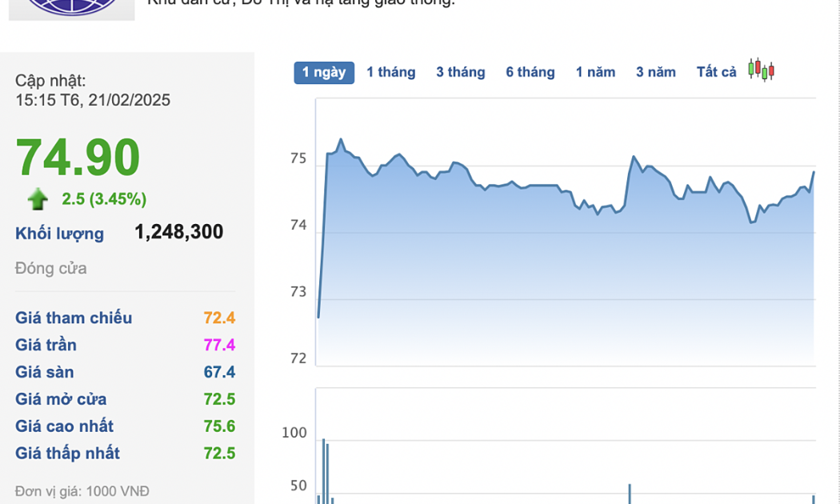
Task: Switch to the '3 năm' chart view
Action: coord(656,72)
